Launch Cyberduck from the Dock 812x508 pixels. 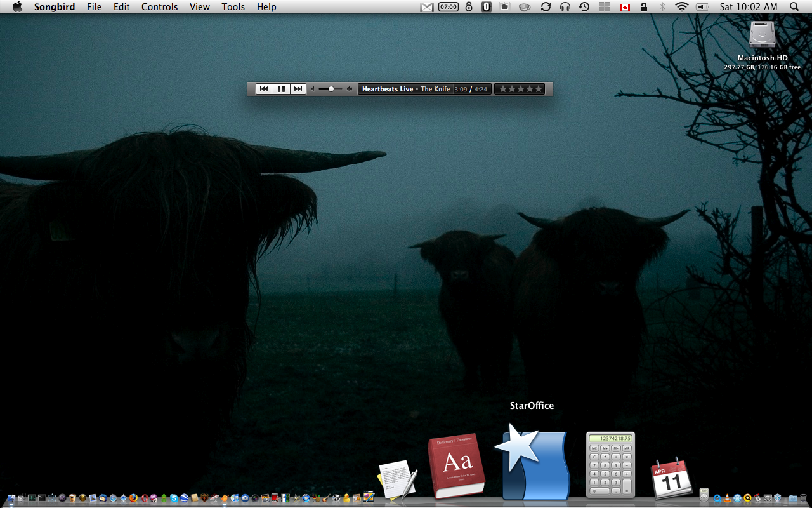point(346,498)
